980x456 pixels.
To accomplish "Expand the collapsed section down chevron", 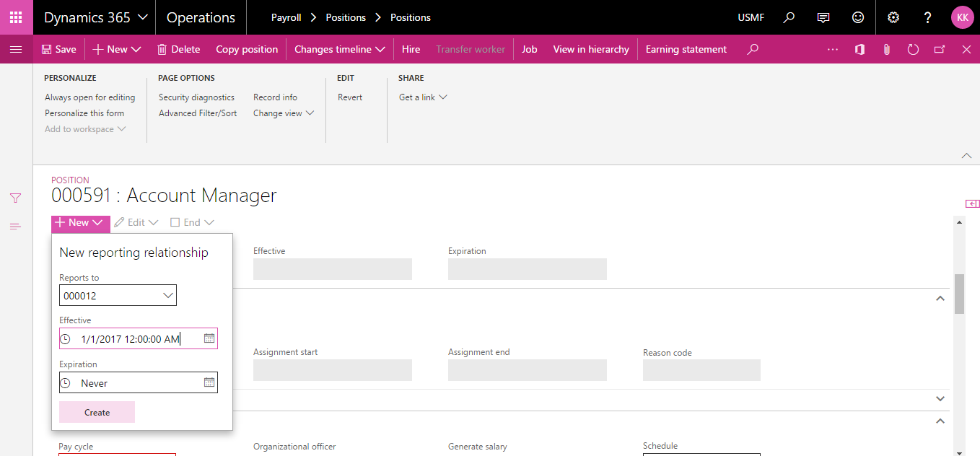I will [940, 398].
